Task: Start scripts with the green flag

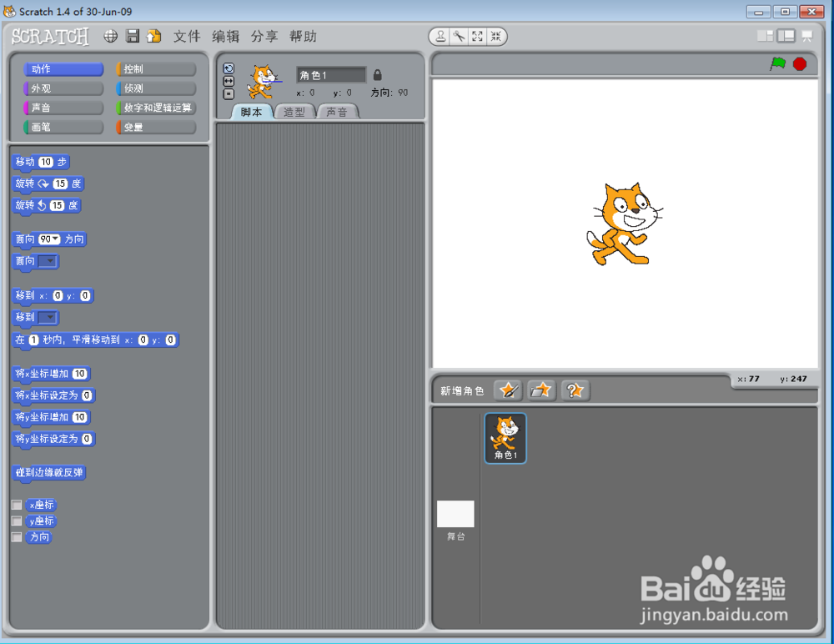Action: point(777,64)
